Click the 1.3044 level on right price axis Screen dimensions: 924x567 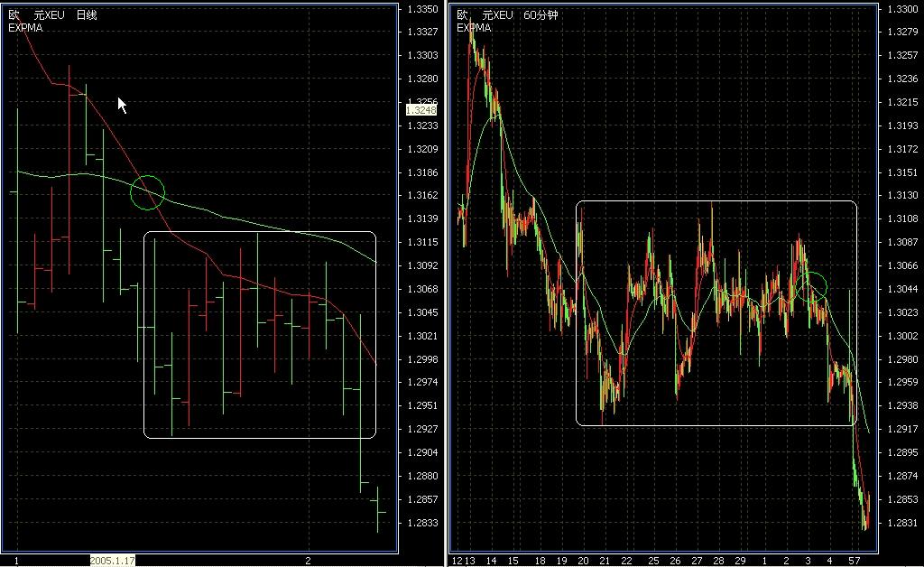[902, 289]
